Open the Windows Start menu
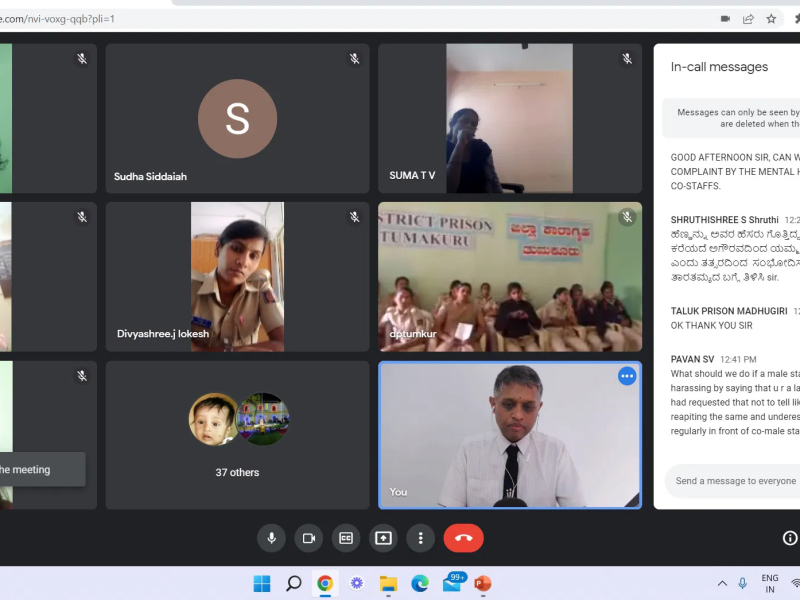This screenshot has height=600, width=800. (262, 583)
